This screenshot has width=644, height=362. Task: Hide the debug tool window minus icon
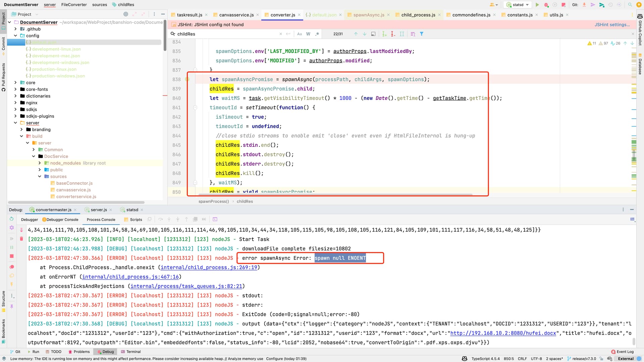pyautogui.click(x=632, y=209)
